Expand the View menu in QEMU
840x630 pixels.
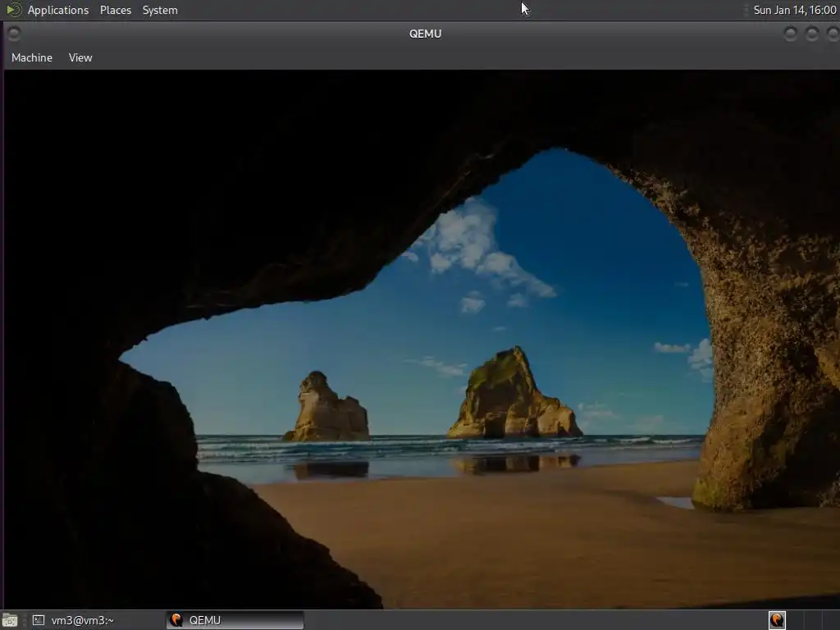tap(80, 57)
